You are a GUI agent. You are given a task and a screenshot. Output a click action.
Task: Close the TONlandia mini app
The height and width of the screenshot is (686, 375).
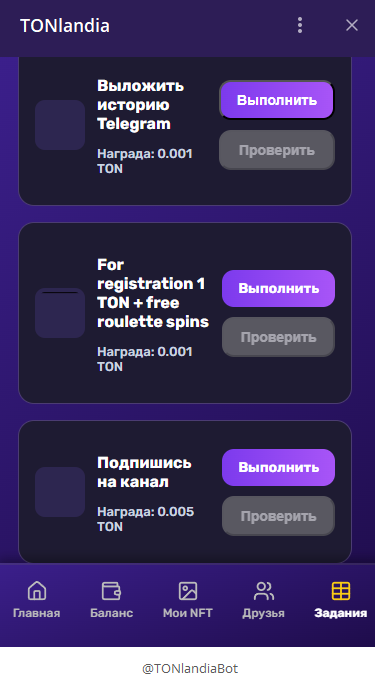352,25
